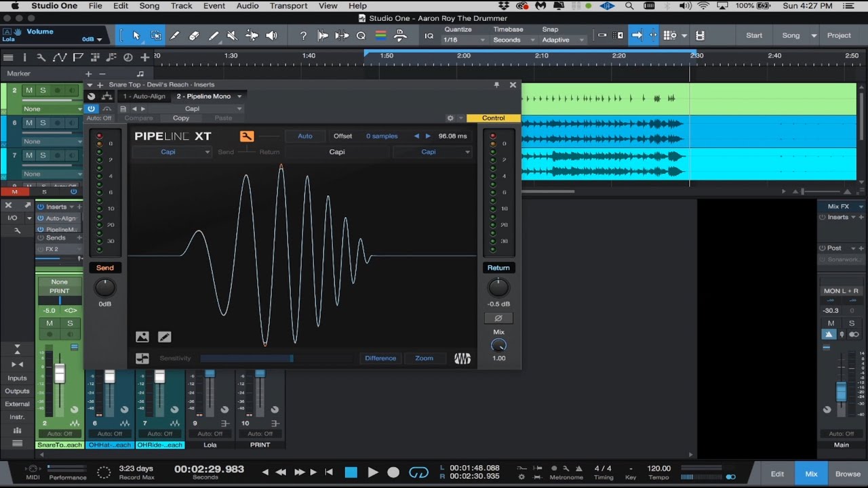Click PreSonus logo in Pipeline
Screen dimensions: 868x488
(462, 359)
